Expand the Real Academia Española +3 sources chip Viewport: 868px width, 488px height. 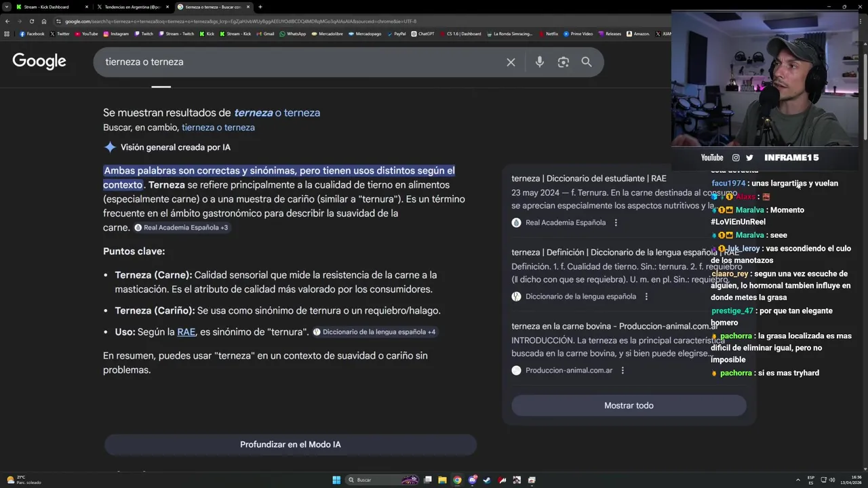pyautogui.click(x=182, y=228)
